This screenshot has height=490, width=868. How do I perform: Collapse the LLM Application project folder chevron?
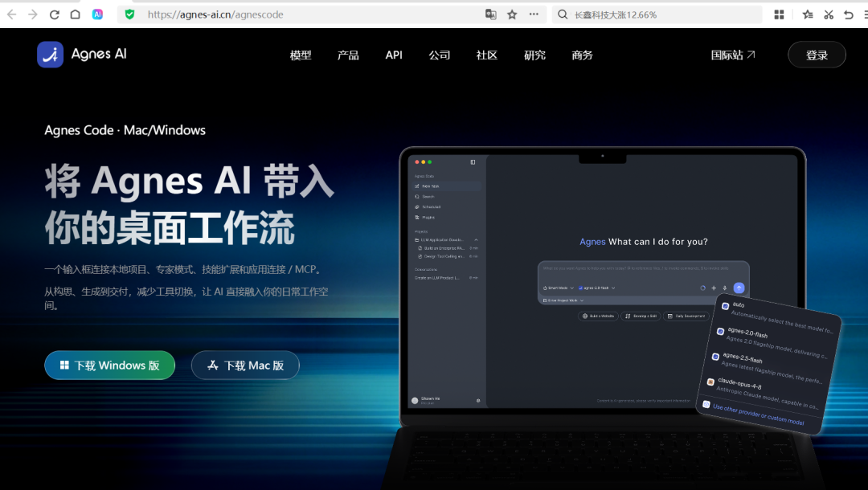click(x=476, y=240)
